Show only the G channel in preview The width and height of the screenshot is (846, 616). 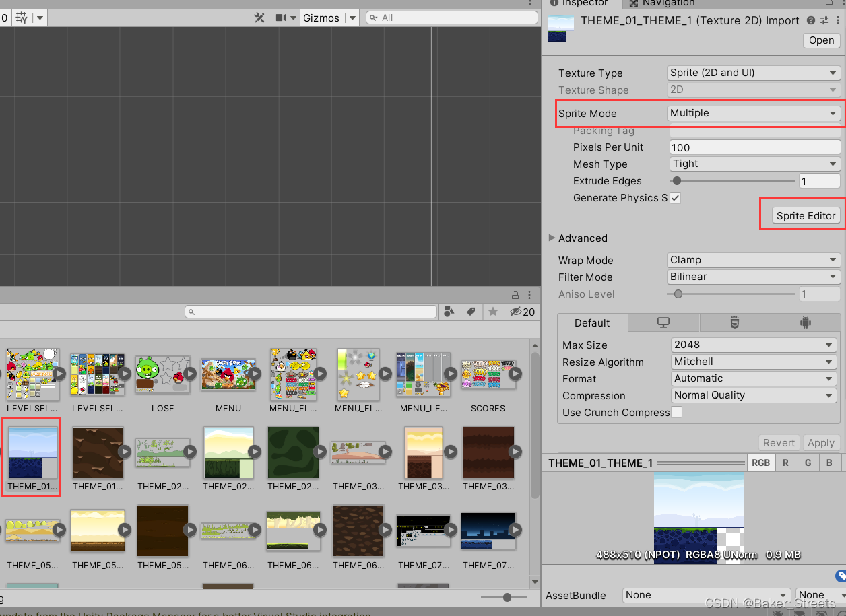coord(808,463)
